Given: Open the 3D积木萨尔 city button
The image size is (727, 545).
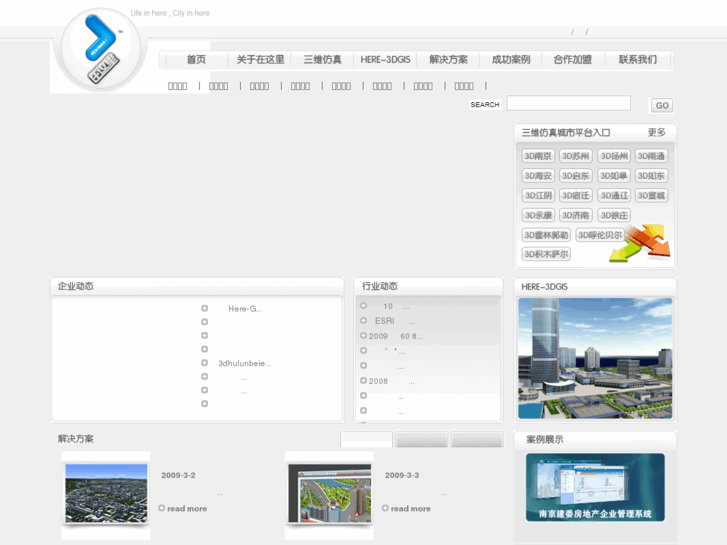Looking at the screenshot, I should [546, 254].
